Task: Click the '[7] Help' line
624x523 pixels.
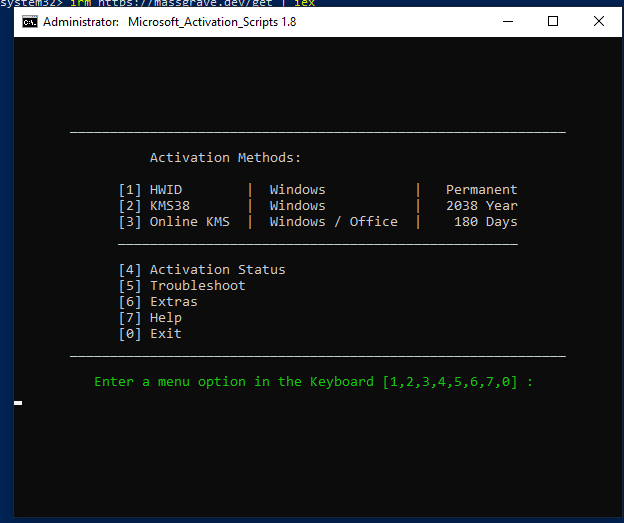Action: coord(150,318)
